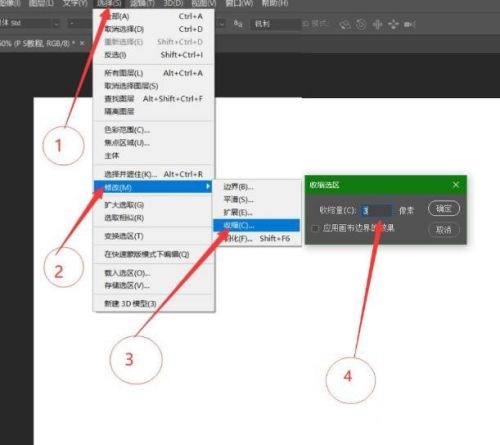
Task: Choose 存储选区(V)... menu item
Action: [x=154, y=285]
